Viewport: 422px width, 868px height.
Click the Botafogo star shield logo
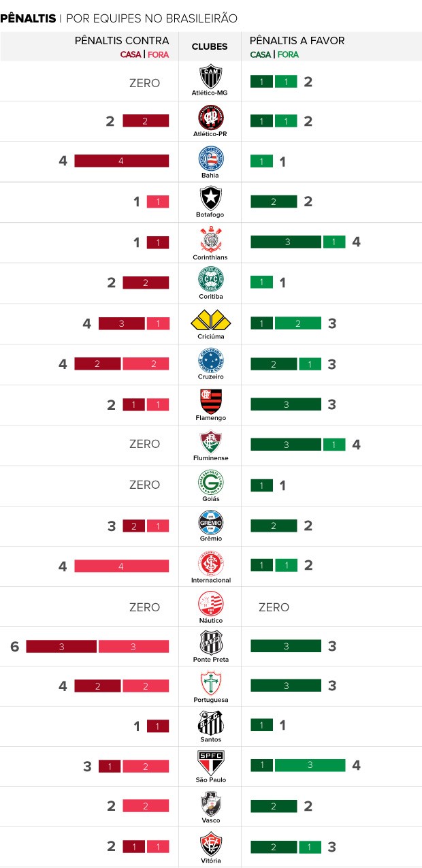point(210,198)
